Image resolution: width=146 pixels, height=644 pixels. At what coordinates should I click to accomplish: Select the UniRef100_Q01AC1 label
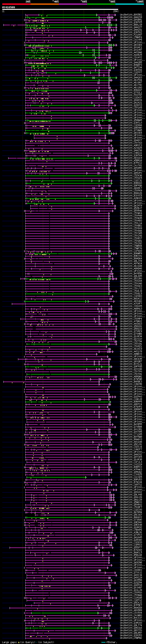point(131,48)
